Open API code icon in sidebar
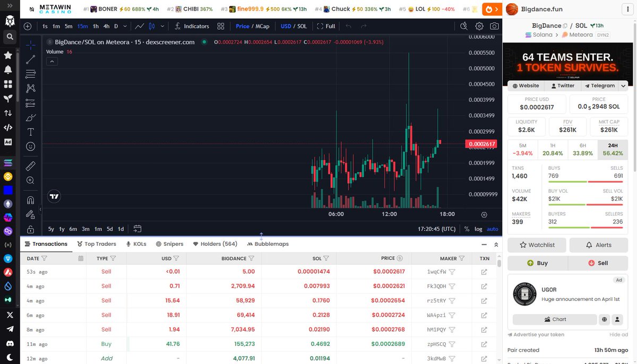637x364 pixels. pos(8,127)
